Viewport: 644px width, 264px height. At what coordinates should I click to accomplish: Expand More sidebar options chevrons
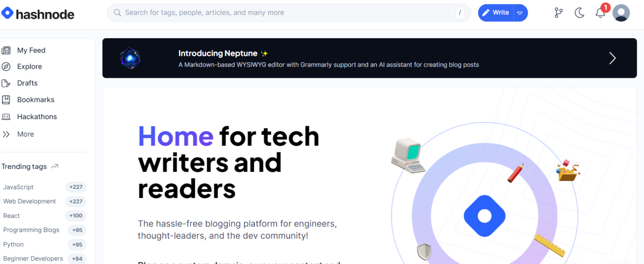click(6, 134)
